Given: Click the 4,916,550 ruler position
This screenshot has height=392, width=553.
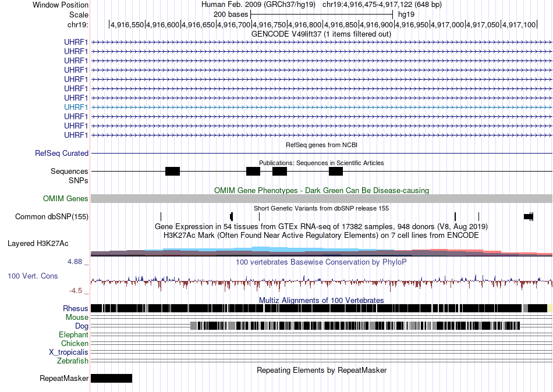Looking at the screenshot, I should (x=127, y=24).
